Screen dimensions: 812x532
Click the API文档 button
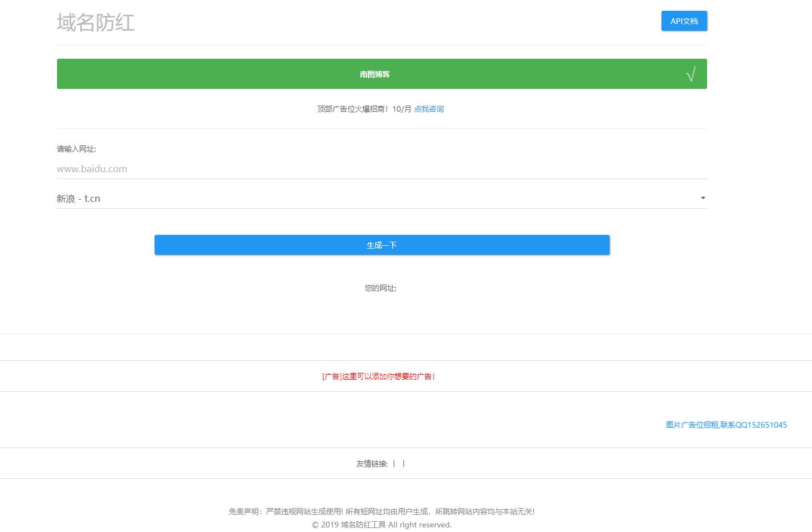pyautogui.click(x=684, y=21)
